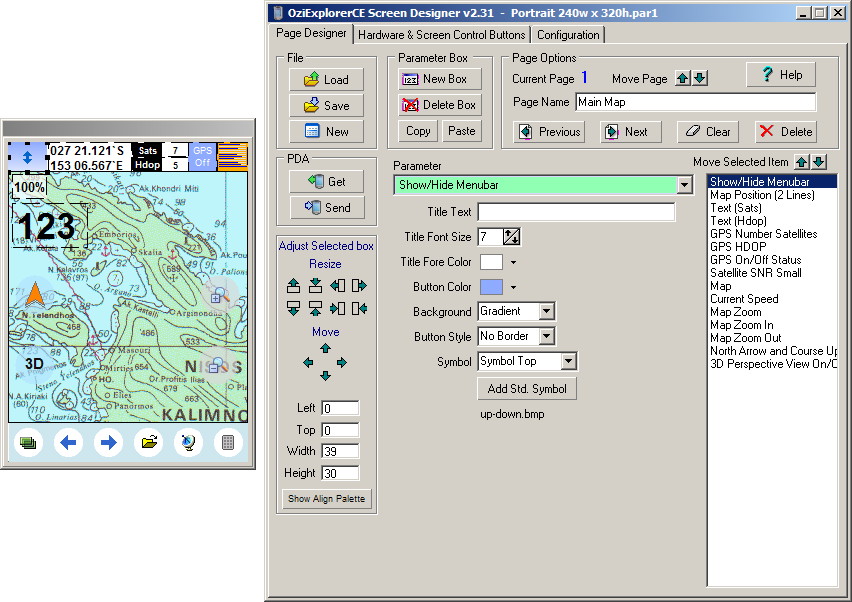Click the Paste button
The width and height of the screenshot is (852, 602).
pyautogui.click(x=461, y=131)
